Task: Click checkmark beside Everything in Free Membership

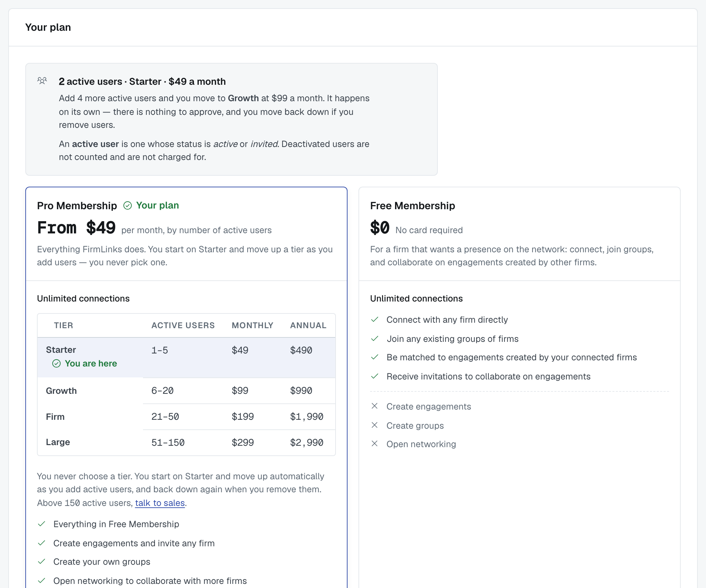Action: pyautogui.click(x=41, y=524)
